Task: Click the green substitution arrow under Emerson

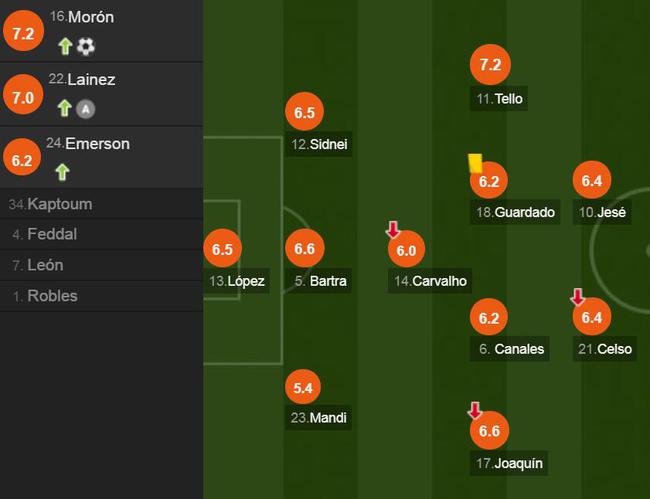Action: click(x=62, y=172)
